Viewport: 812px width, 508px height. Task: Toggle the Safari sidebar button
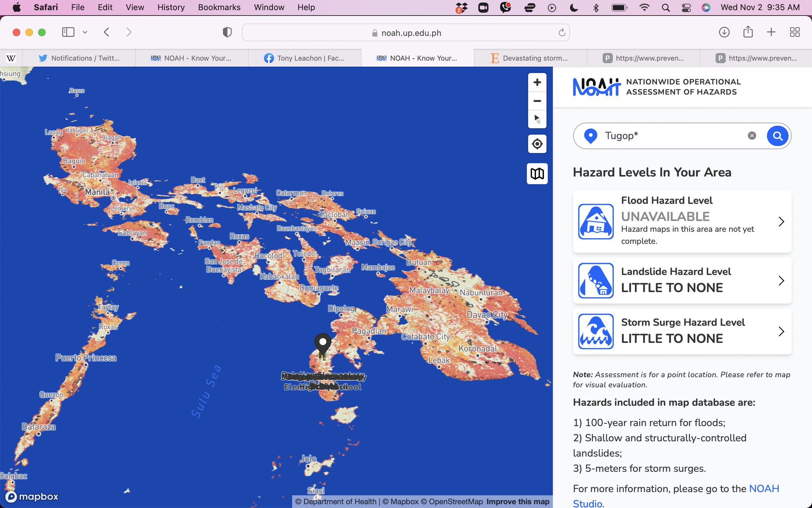point(68,32)
